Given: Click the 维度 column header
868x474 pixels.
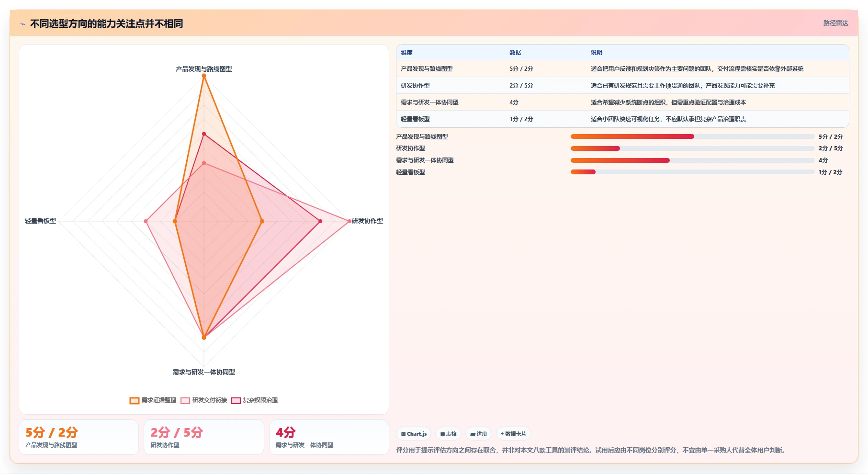Looking at the screenshot, I should point(406,53).
